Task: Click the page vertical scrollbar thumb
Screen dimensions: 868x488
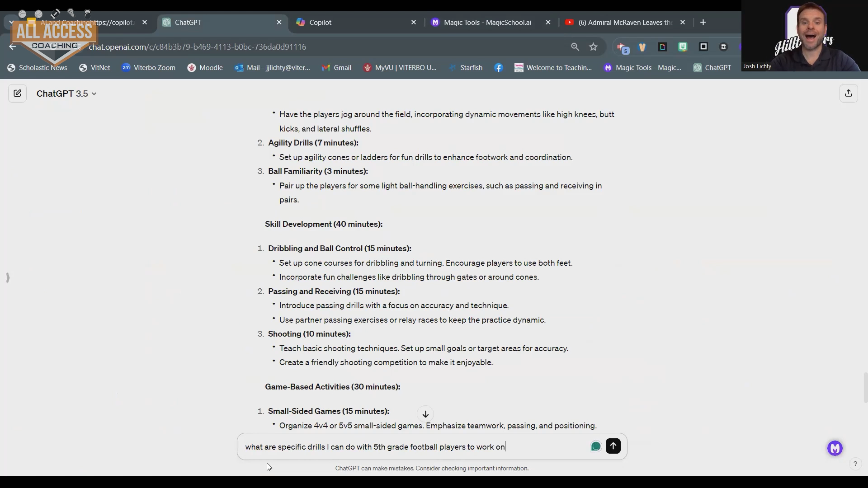Action: pos(865,388)
